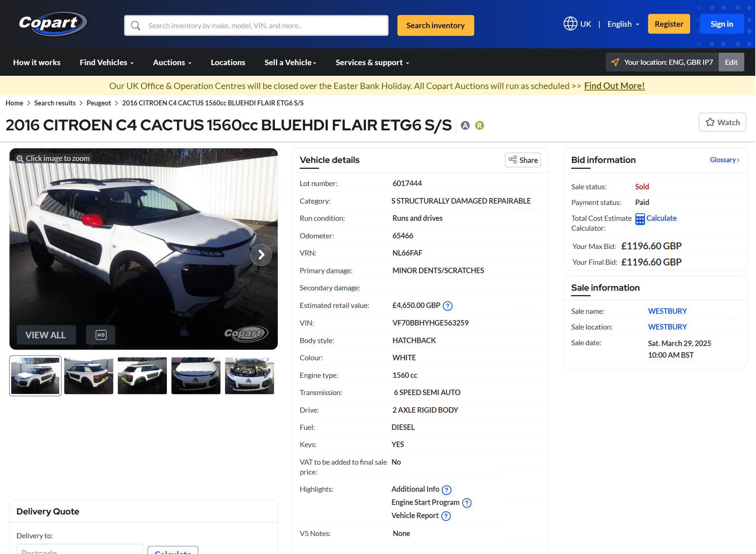Image resolution: width=756 pixels, height=554 pixels.
Task: Open the Vehicle Report help icon
Action: pyautogui.click(x=446, y=516)
